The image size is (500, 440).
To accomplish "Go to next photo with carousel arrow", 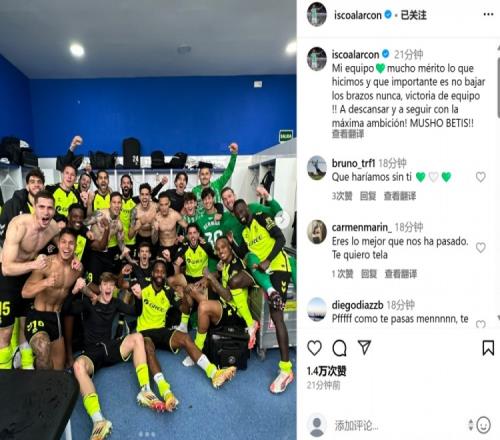I will (282, 220).
